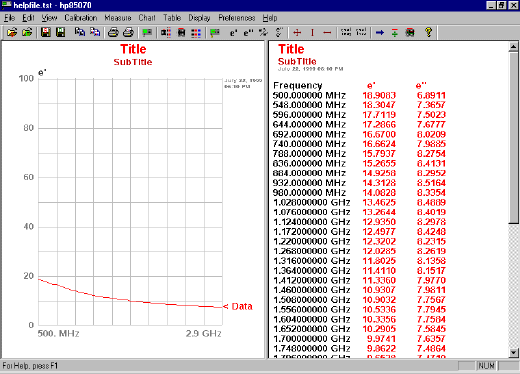520x374 pixels.
Task: Click the 500. MHz axis label
Action: click(x=58, y=333)
